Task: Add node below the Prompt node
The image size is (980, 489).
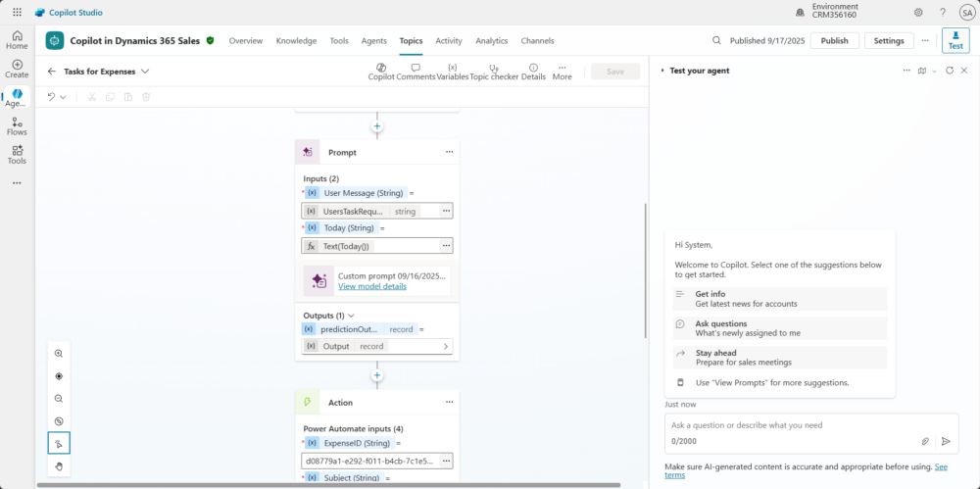Action: tap(376, 375)
